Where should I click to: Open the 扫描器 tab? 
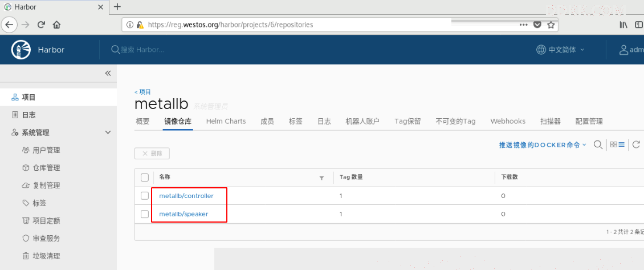point(551,121)
